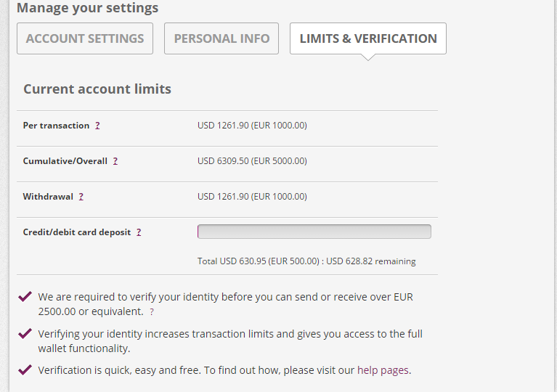
Task: Click the question mark after EUR 2500.00 notice
Action: coord(152,311)
